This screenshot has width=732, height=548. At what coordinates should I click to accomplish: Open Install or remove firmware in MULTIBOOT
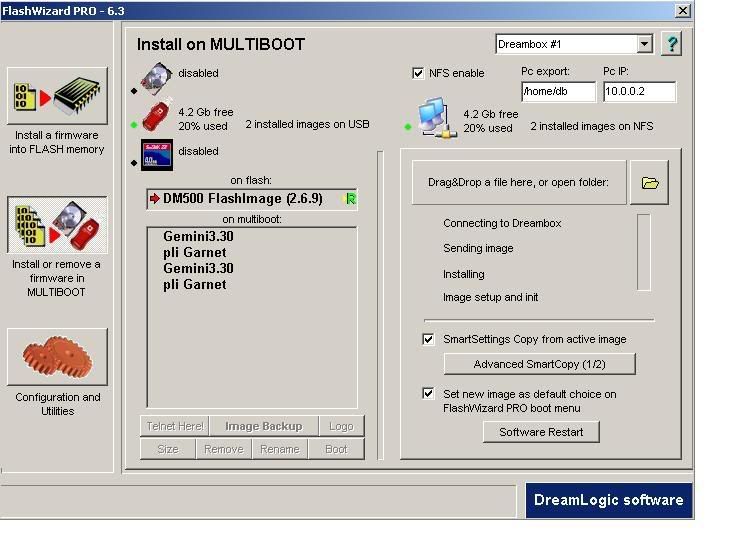point(57,225)
